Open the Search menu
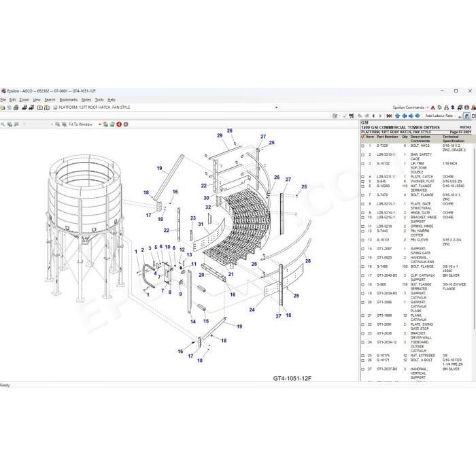The height and width of the screenshot is (476, 476). 50,99
